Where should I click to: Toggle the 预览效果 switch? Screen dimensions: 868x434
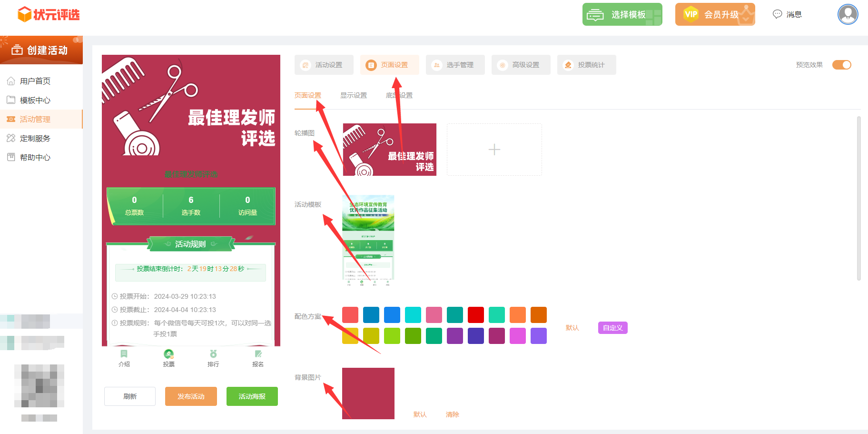[x=841, y=65]
